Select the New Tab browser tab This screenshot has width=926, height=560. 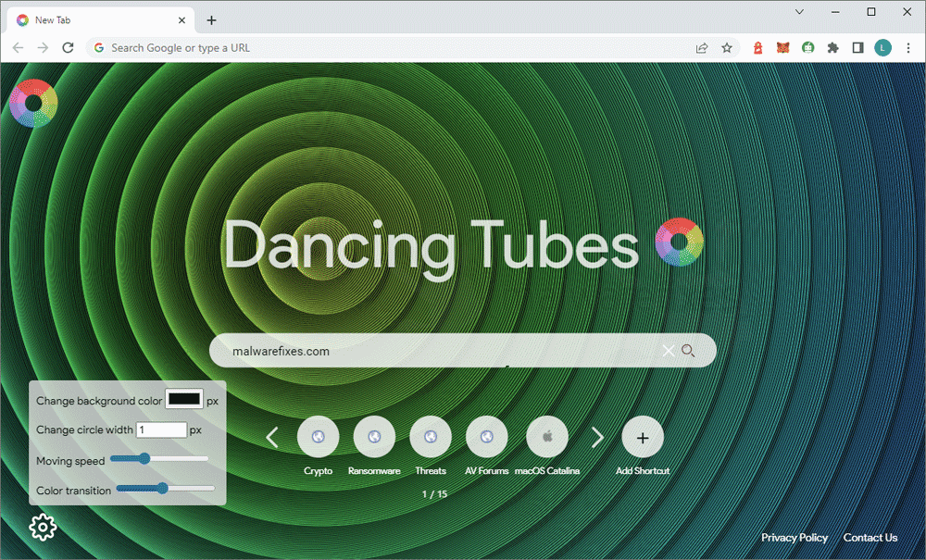102,20
